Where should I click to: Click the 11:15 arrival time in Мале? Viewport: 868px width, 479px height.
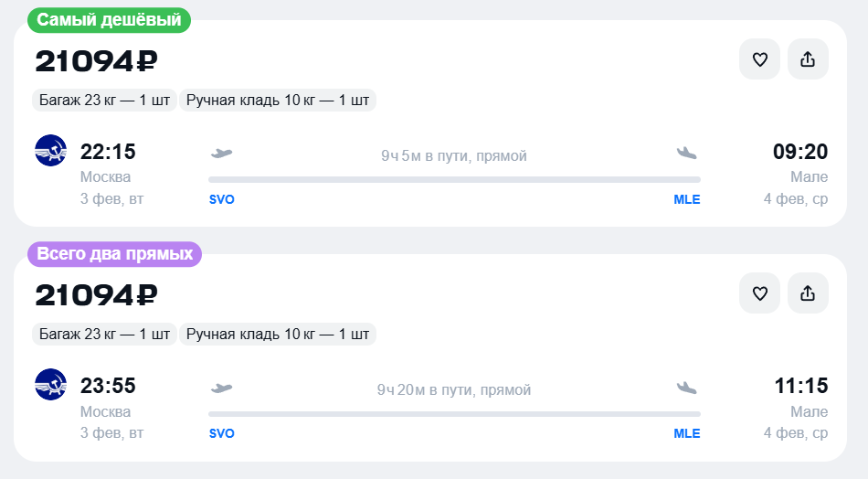tap(802, 386)
